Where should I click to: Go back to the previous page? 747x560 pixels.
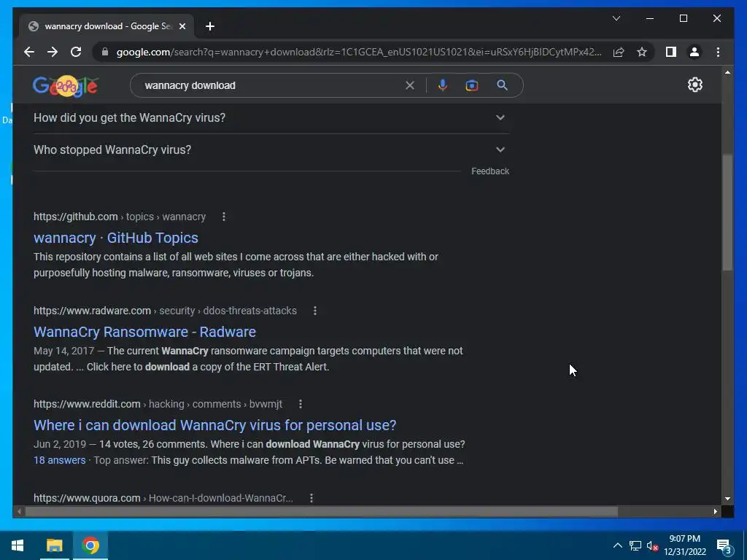coord(29,52)
